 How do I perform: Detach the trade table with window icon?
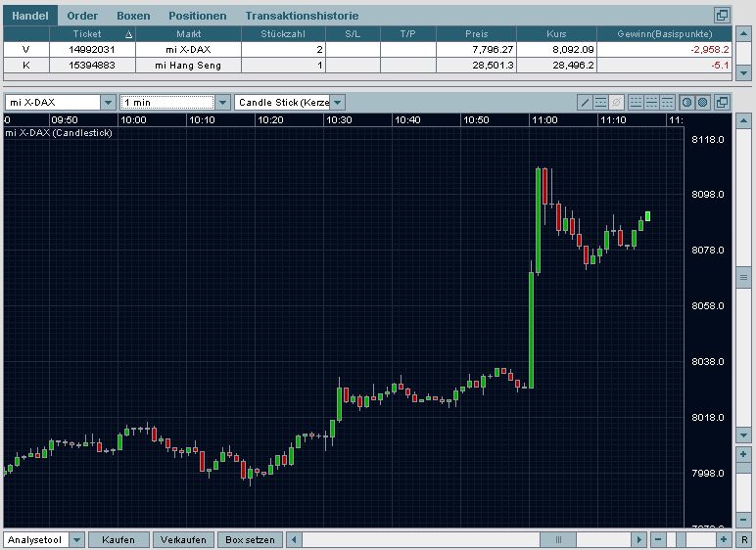723,16
